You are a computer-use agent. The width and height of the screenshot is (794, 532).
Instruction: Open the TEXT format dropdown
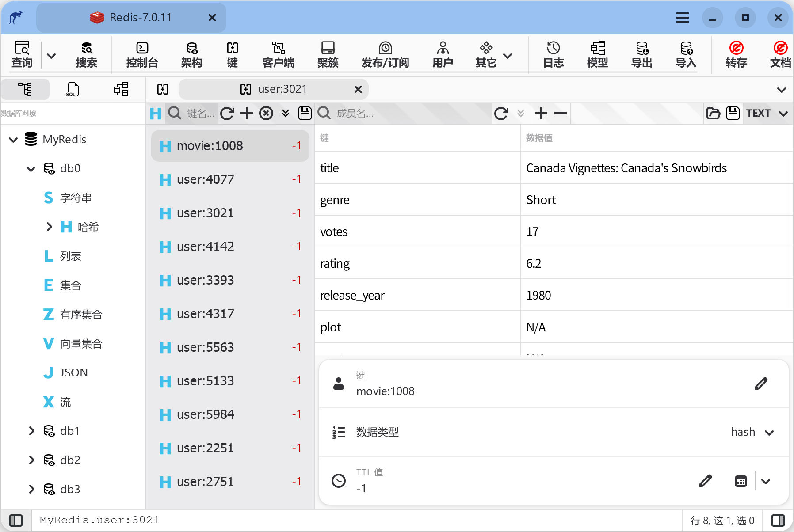(767, 113)
